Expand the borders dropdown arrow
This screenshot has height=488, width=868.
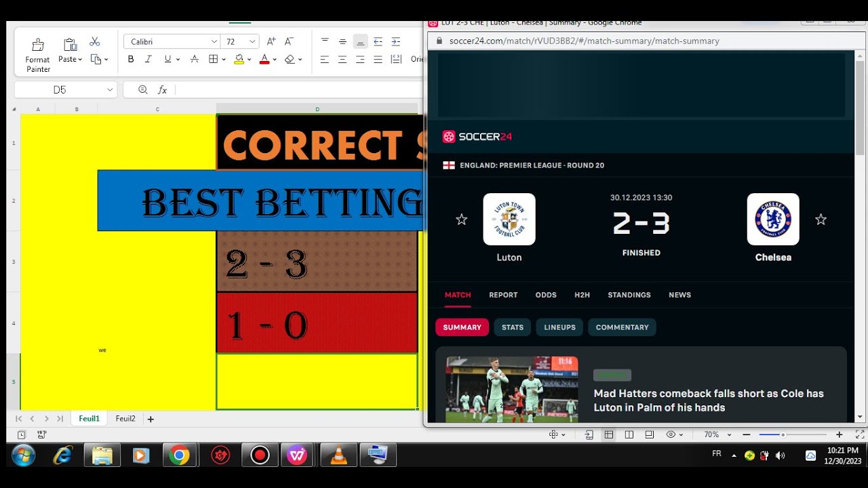[224, 60]
